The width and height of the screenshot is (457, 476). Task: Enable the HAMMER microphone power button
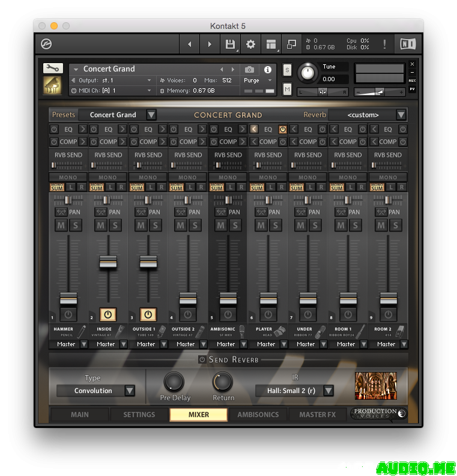[68, 314]
